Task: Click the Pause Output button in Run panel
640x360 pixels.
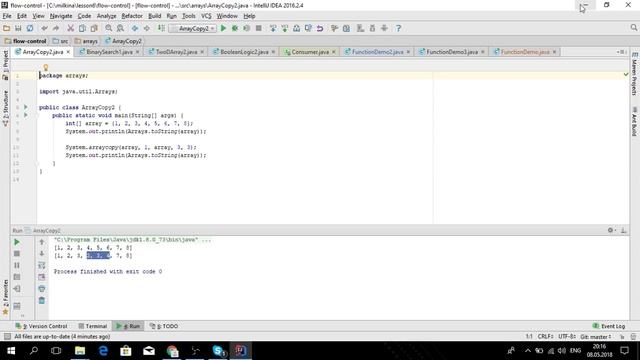Action: point(17,265)
